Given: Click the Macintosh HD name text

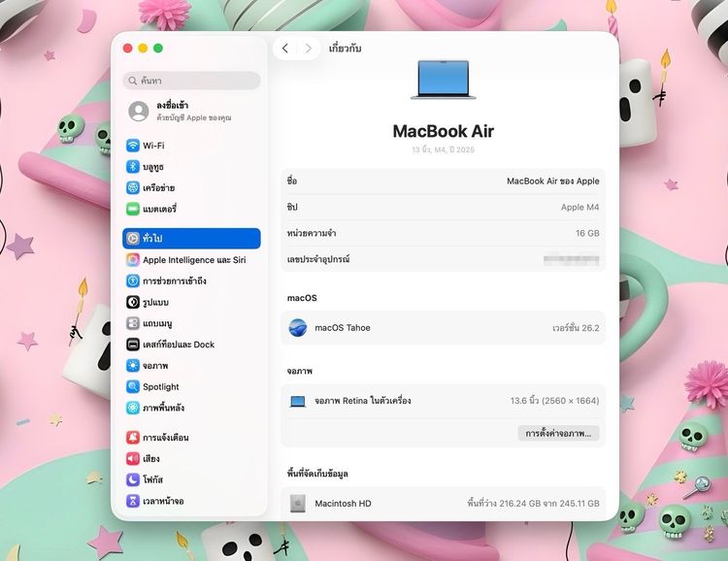Looking at the screenshot, I should pos(343,504).
